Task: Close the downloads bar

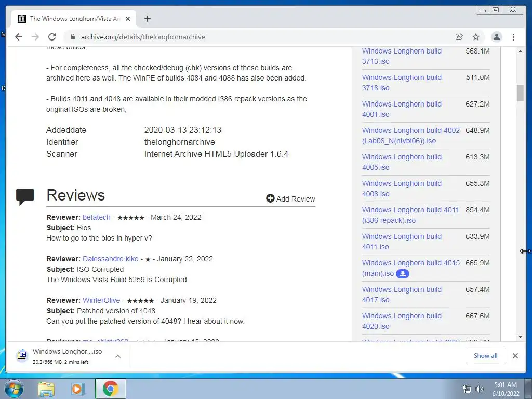Action: [x=515, y=355]
